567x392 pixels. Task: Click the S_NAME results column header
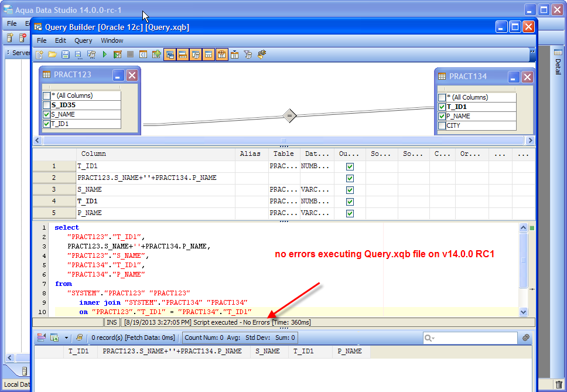coord(268,351)
